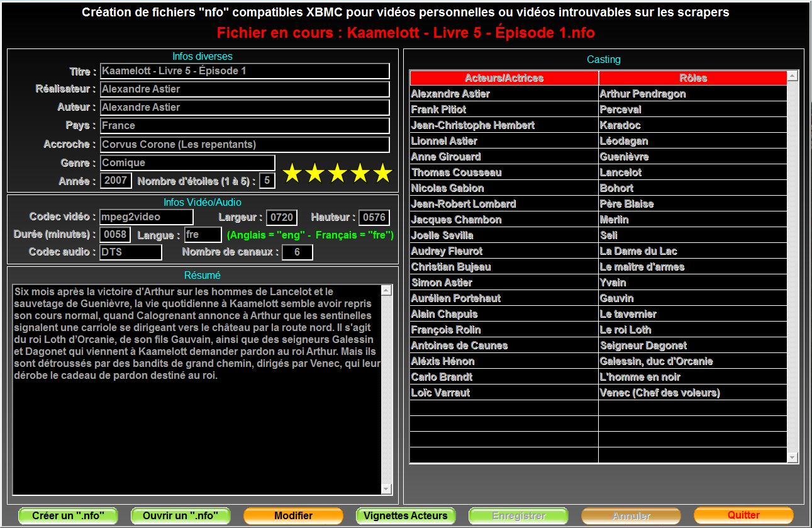Click the Enregistrer button

click(x=518, y=515)
